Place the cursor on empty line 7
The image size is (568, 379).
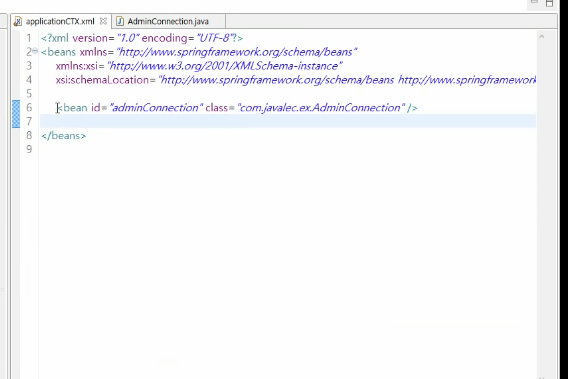pos(288,121)
